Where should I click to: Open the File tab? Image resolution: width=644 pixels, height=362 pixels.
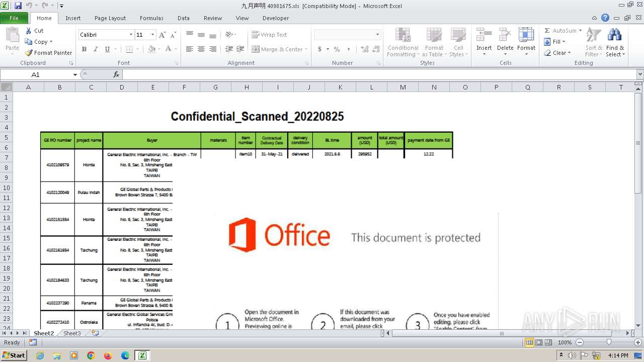14,18
